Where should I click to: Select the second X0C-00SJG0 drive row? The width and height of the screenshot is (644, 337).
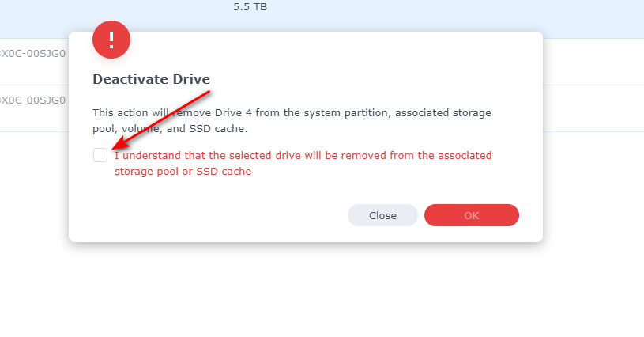pyautogui.click(x=33, y=100)
